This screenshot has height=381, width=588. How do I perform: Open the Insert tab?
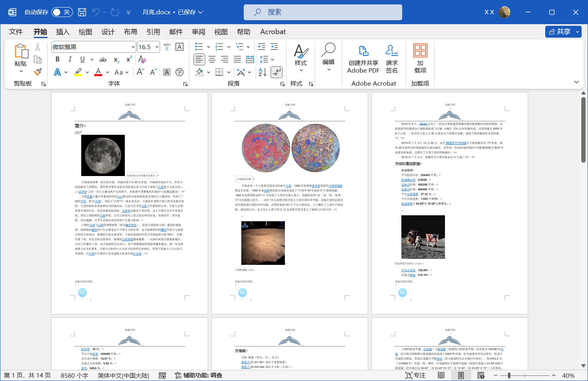[x=63, y=32]
